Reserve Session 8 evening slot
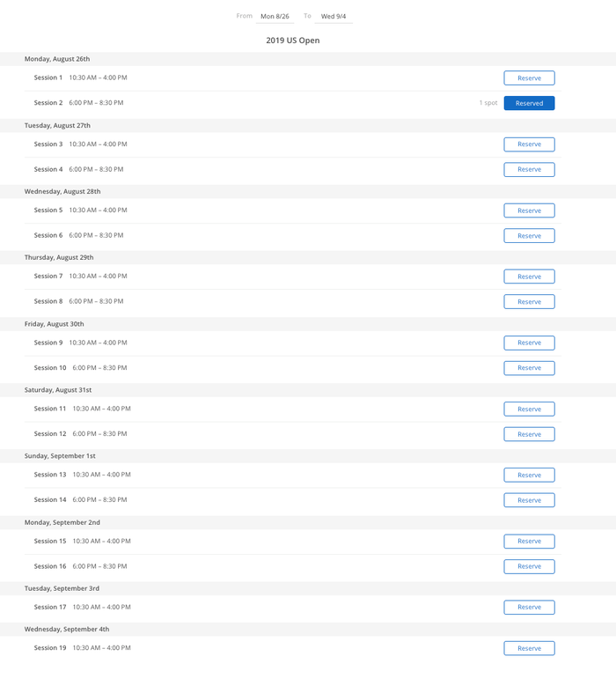 click(529, 302)
